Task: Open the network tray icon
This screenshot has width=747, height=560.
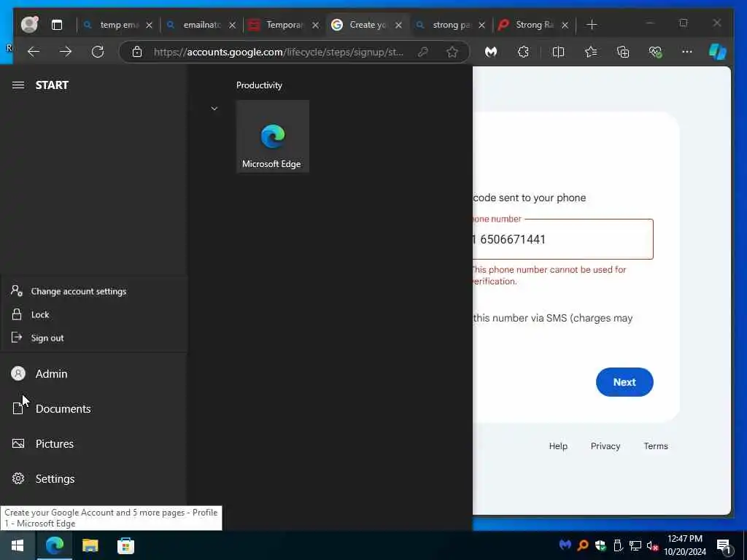Action: (635, 545)
